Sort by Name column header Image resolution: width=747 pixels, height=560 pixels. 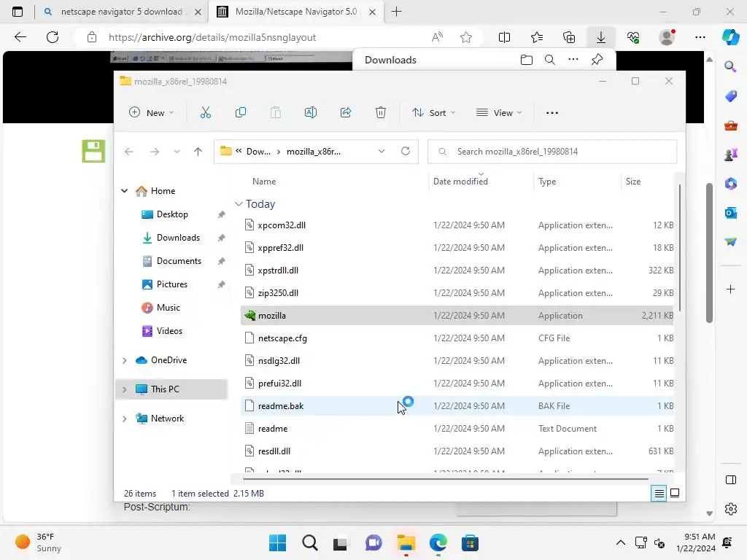tap(264, 182)
